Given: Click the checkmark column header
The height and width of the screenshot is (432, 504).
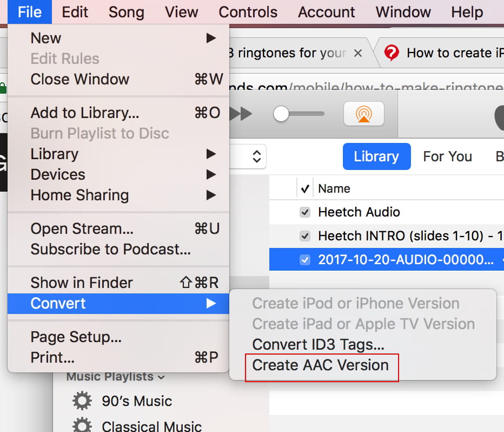Looking at the screenshot, I should (305, 188).
